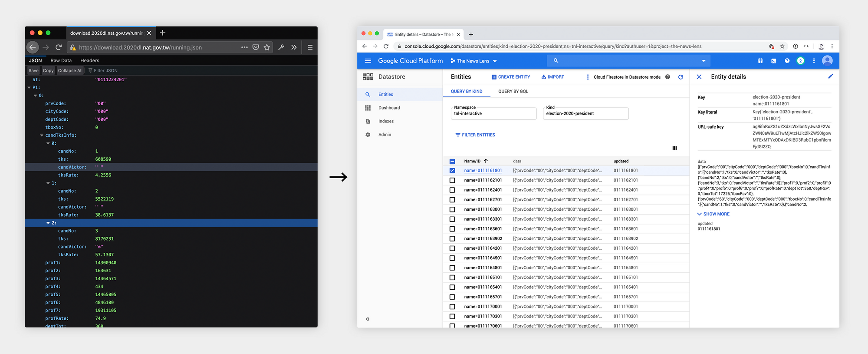Check the name=0111162401 row checkbox

[x=452, y=190]
